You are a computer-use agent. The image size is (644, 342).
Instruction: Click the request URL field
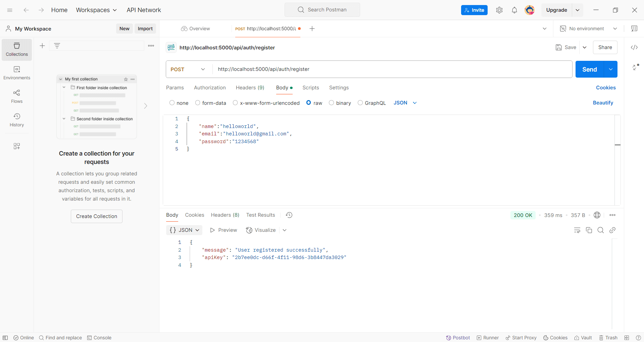coord(336,69)
